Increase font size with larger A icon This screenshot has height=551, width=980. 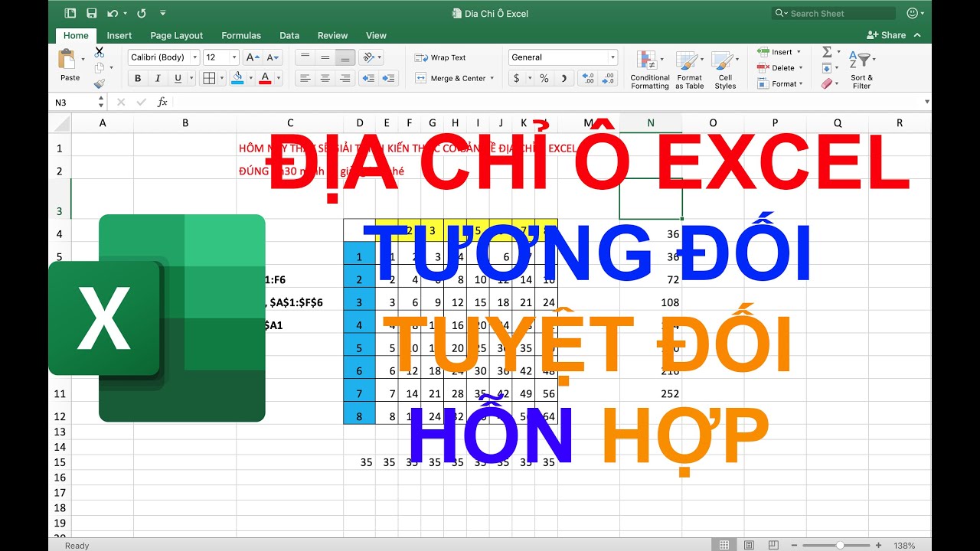click(x=253, y=57)
